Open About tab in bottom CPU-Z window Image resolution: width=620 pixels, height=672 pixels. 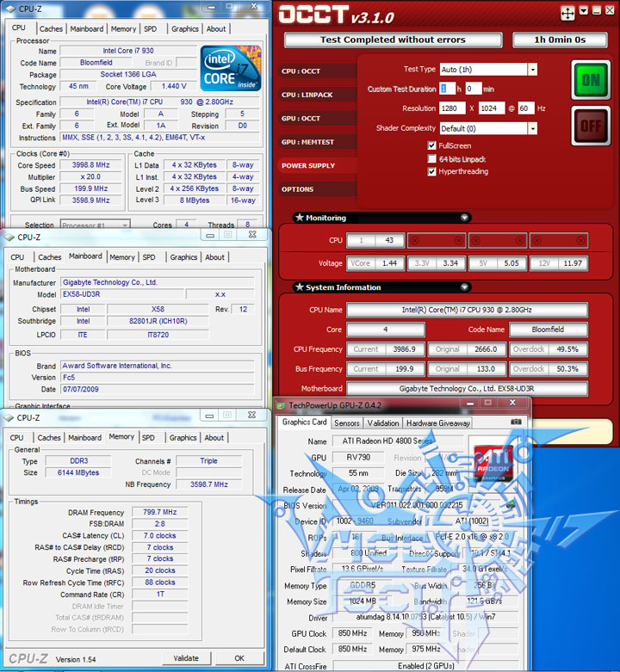pos(214,438)
